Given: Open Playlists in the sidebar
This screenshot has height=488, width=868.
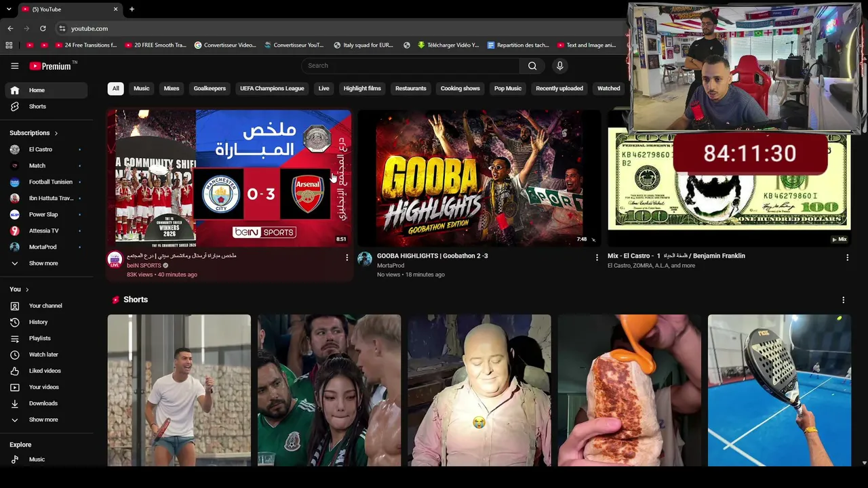Looking at the screenshot, I should [46, 338].
